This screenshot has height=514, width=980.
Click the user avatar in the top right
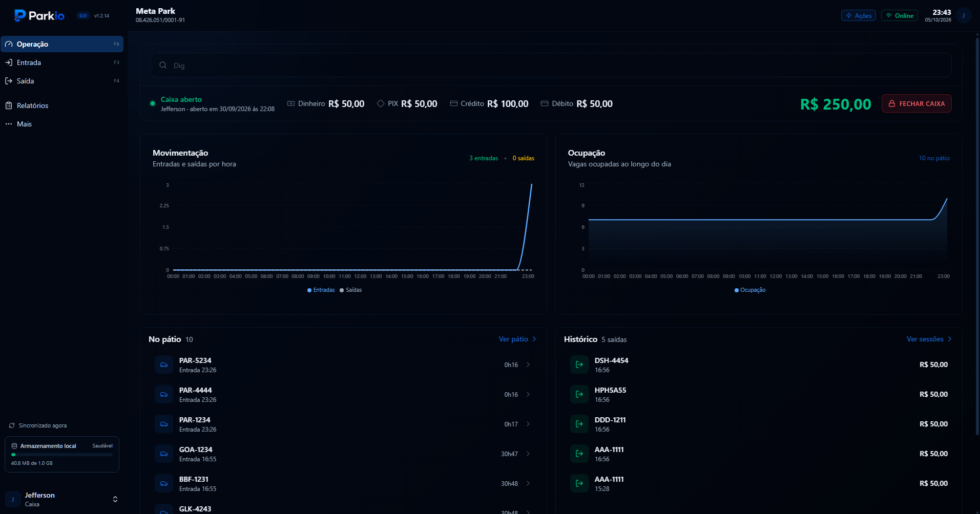coord(964,15)
